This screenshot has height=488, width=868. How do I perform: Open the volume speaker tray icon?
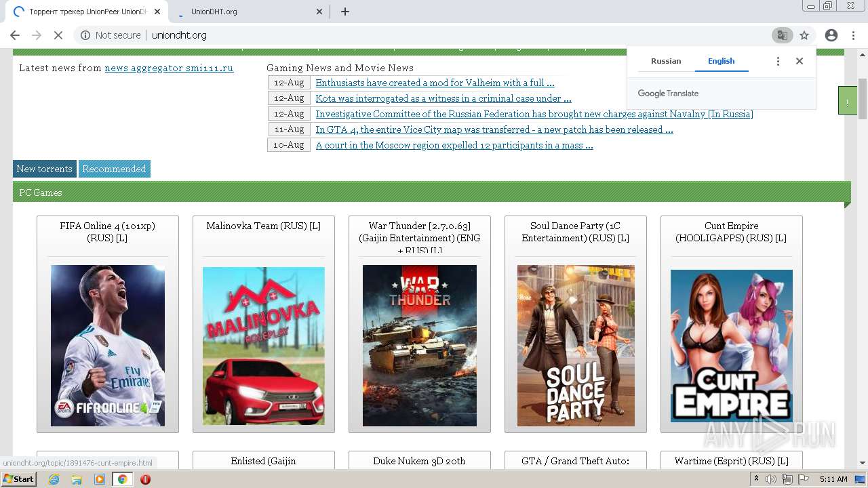[x=770, y=479]
